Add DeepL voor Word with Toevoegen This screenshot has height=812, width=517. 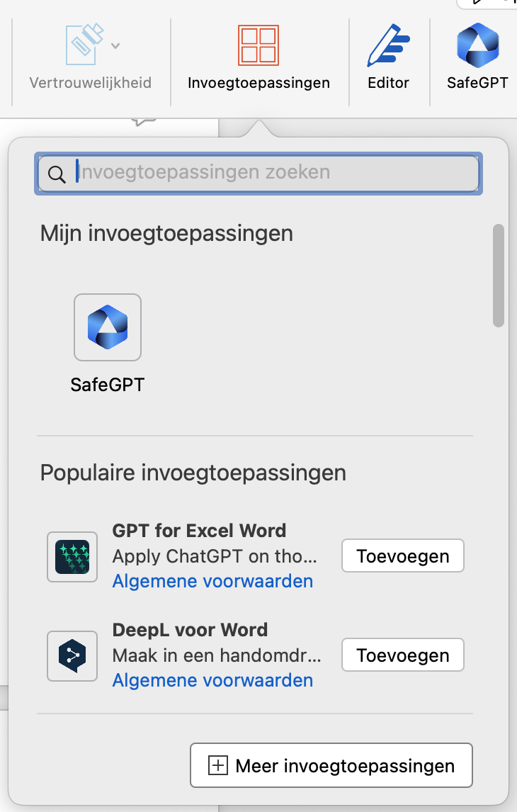403,655
